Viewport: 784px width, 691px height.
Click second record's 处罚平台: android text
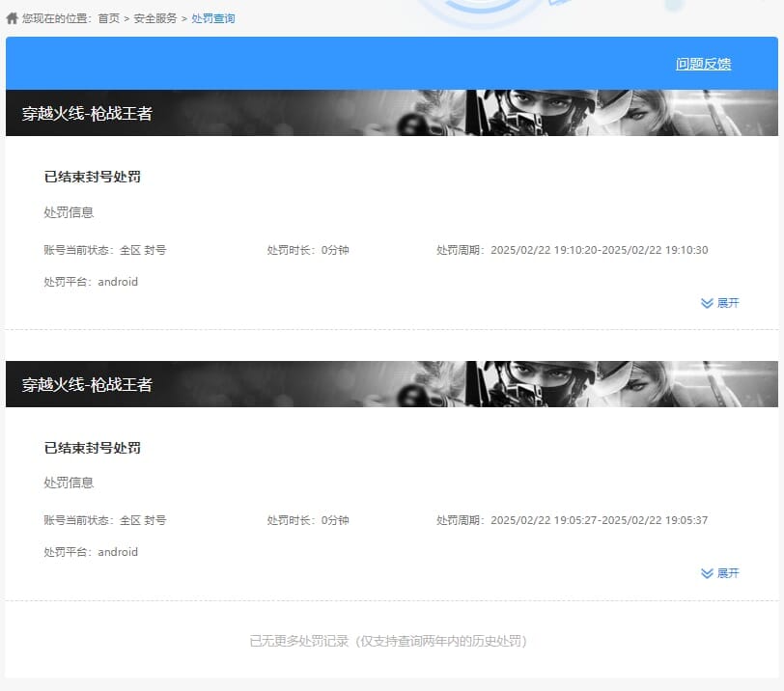coord(91,552)
